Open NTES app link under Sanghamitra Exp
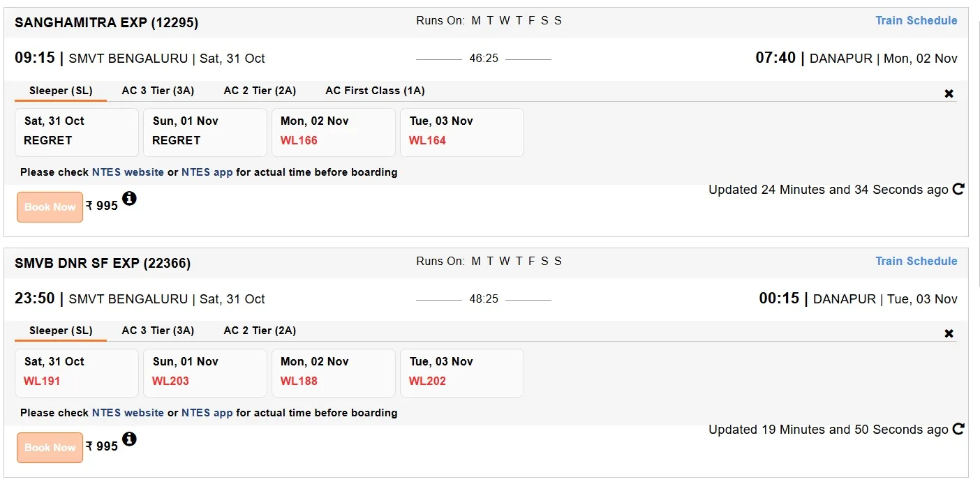Screen dimensions: 980x484 (x=207, y=172)
